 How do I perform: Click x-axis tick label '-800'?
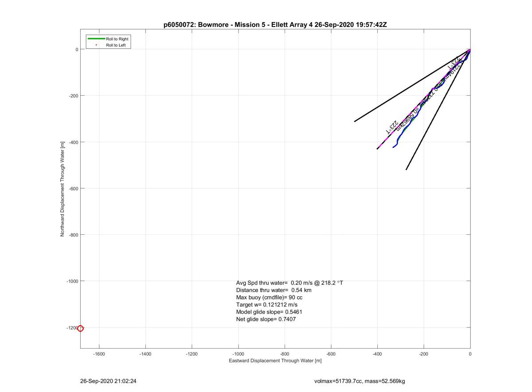click(285, 354)
